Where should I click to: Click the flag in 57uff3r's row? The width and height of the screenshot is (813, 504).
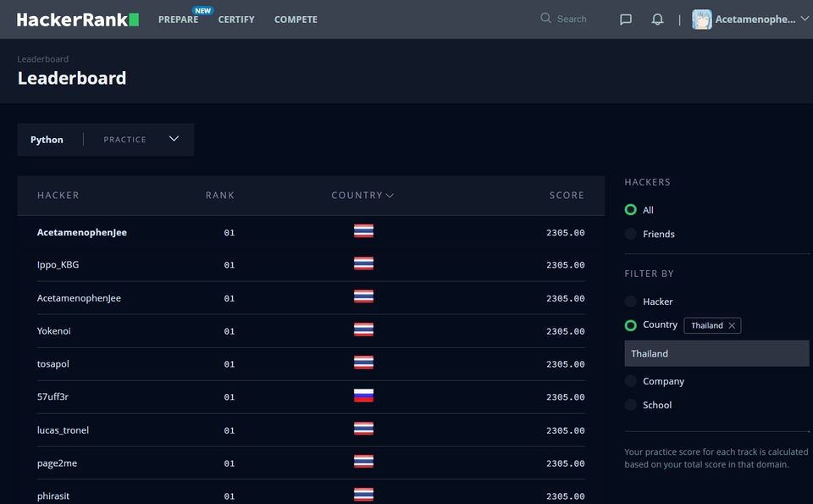coord(363,396)
